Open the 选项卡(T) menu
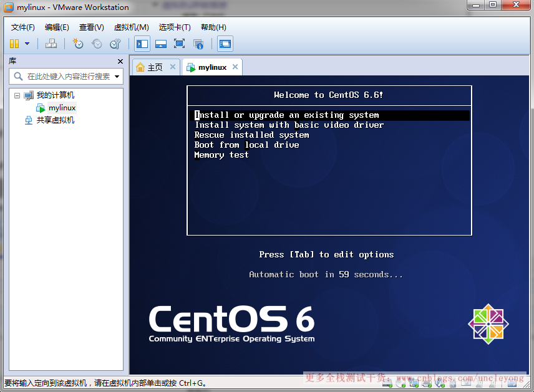 (x=175, y=27)
